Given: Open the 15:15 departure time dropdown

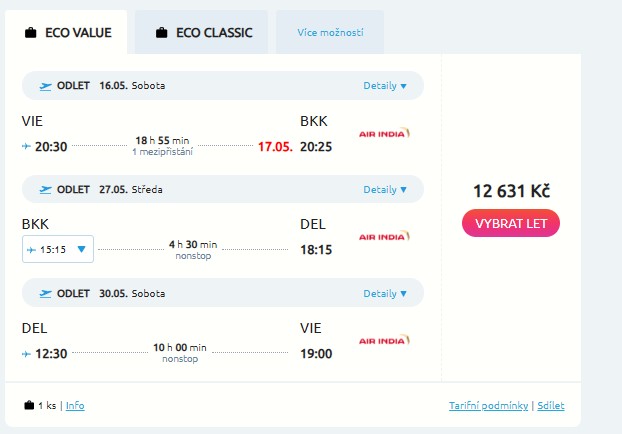Looking at the screenshot, I should pos(58,249).
